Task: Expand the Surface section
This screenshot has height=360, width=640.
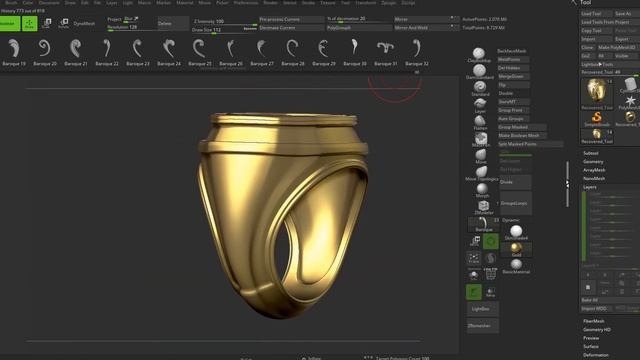Action: tap(591, 347)
